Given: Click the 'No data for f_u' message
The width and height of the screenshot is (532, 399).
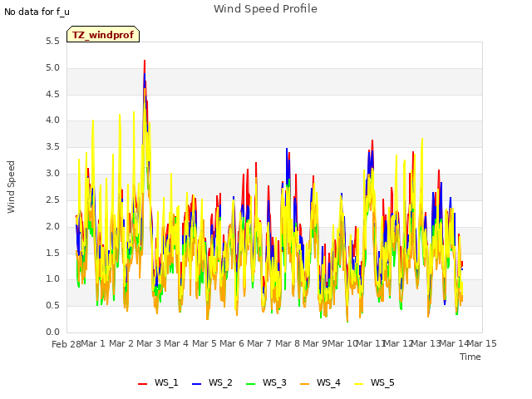Looking at the screenshot, I should (x=37, y=12).
